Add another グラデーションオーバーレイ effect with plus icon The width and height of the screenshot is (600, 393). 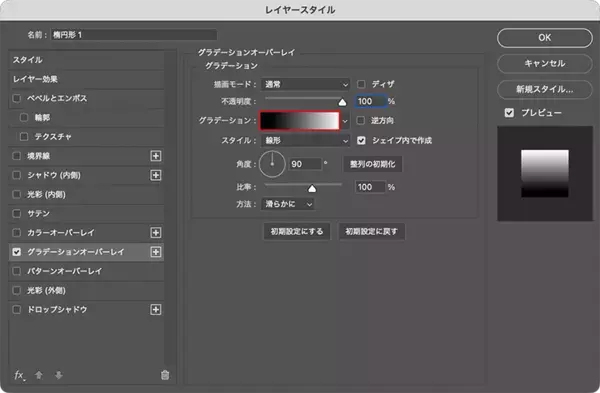[156, 252]
